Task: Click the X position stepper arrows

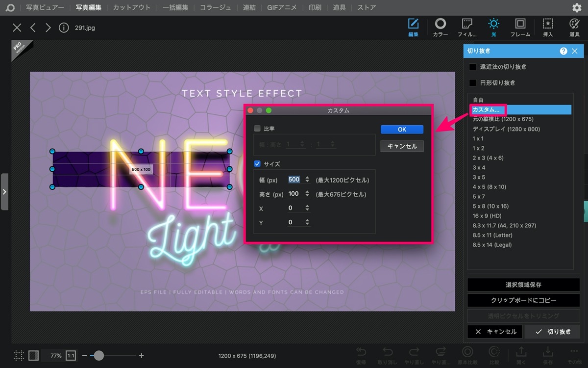Action: pos(307,208)
